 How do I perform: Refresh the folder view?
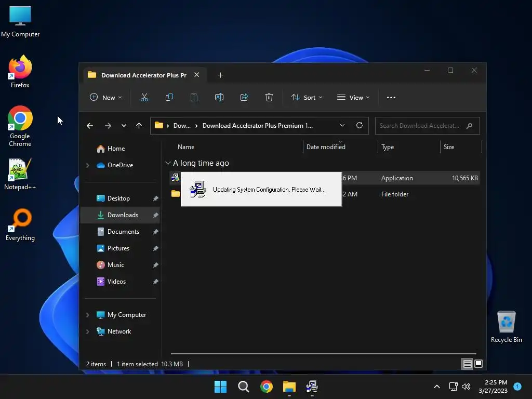tap(360, 126)
